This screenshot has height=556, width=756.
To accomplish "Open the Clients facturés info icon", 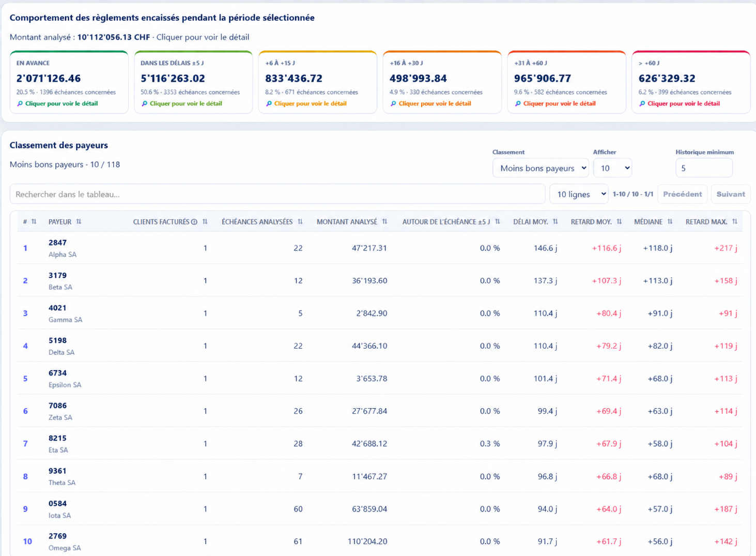I will [194, 222].
